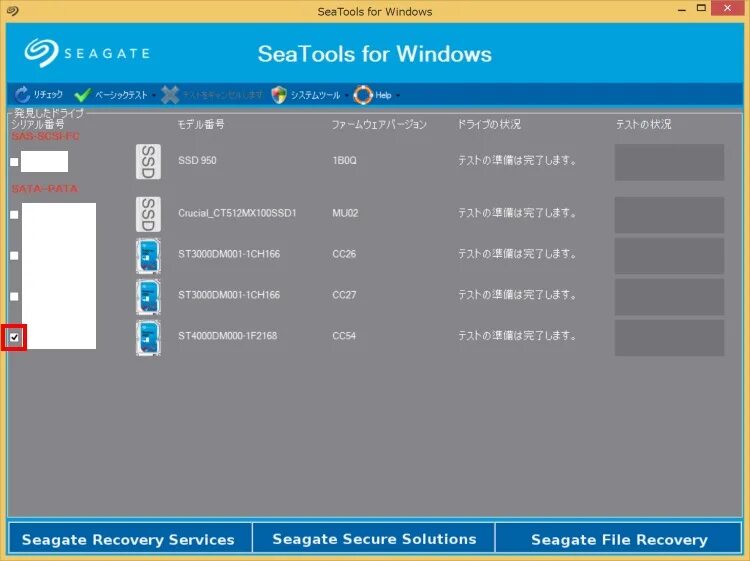The height and width of the screenshot is (561, 750).
Task: Open the Help menu
Action: (x=383, y=95)
